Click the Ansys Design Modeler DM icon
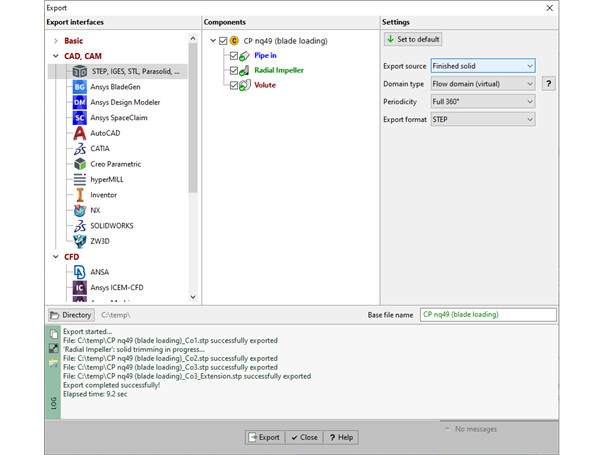This screenshot has width=600, height=455. tap(80, 102)
